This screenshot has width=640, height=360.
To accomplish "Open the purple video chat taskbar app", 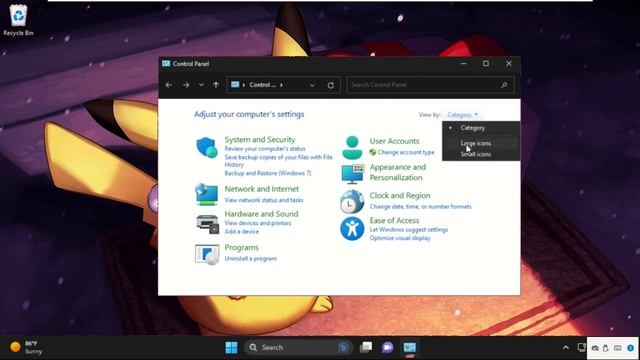I will 388,347.
